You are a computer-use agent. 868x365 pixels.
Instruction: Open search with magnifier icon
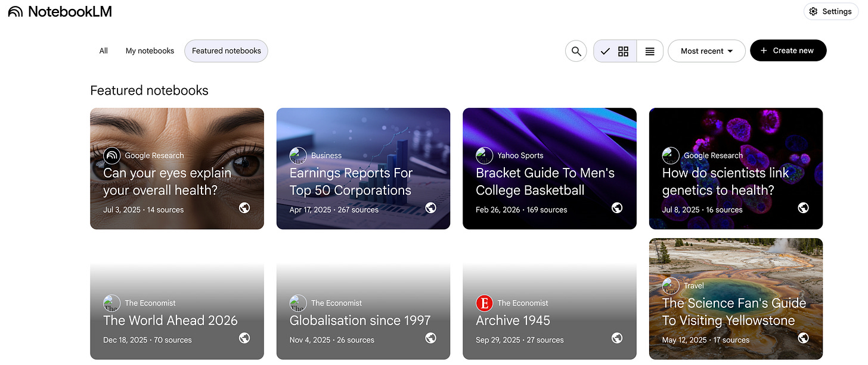(x=576, y=51)
